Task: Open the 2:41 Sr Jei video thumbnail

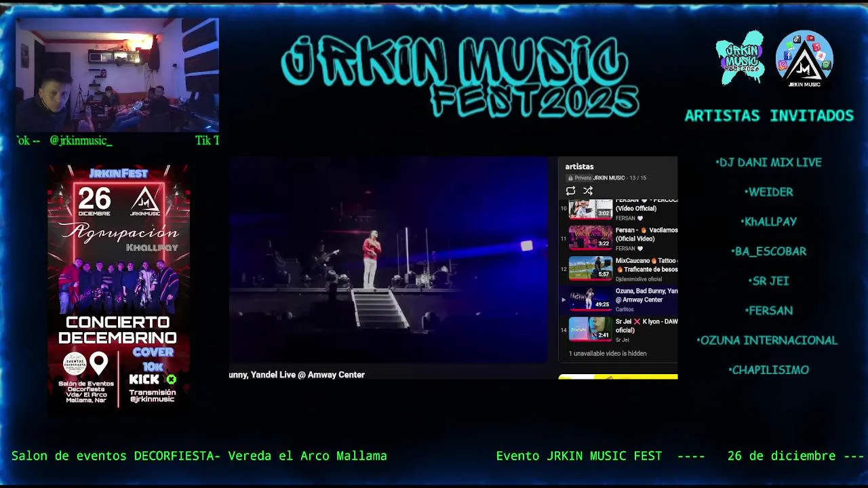Action: pyautogui.click(x=591, y=329)
